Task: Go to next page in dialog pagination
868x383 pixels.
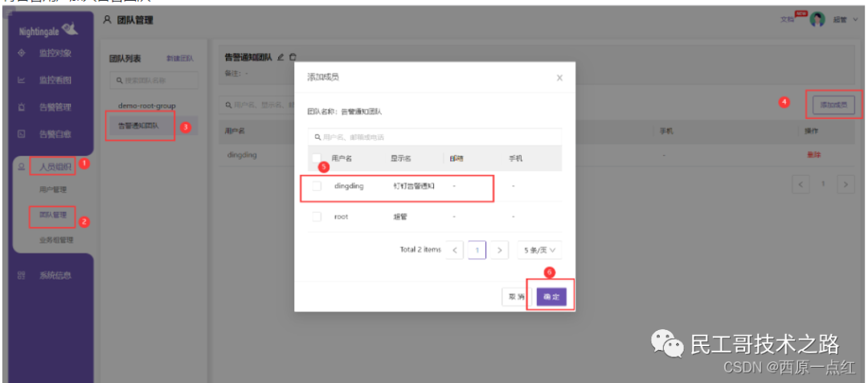Action: [x=499, y=250]
